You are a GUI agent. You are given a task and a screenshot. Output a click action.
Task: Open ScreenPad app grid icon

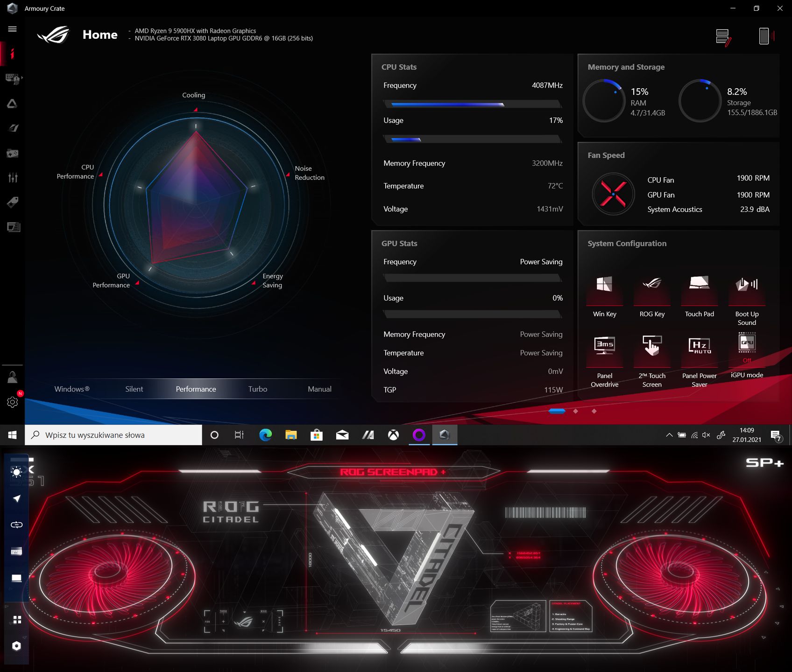pyautogui.click(x=17, y=619)
